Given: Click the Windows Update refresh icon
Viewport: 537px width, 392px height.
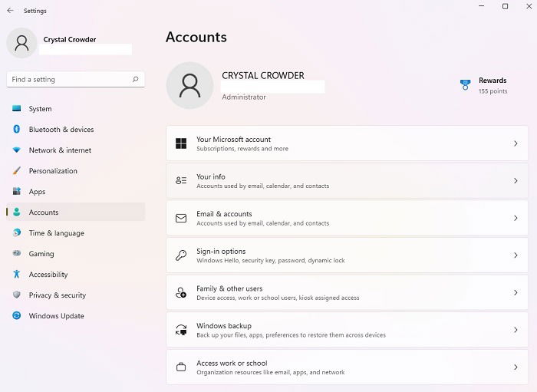Looking at the screenshot, I should point(16,315).
